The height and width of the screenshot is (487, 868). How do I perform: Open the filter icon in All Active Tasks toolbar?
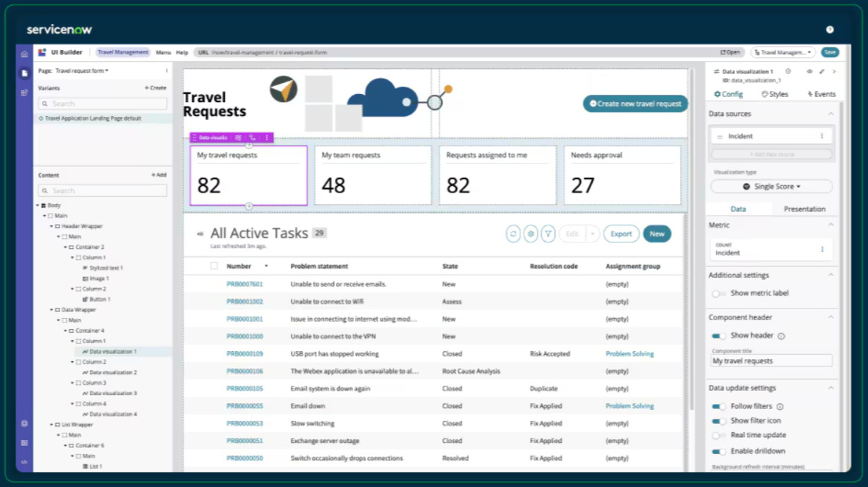tap(548, 234)
